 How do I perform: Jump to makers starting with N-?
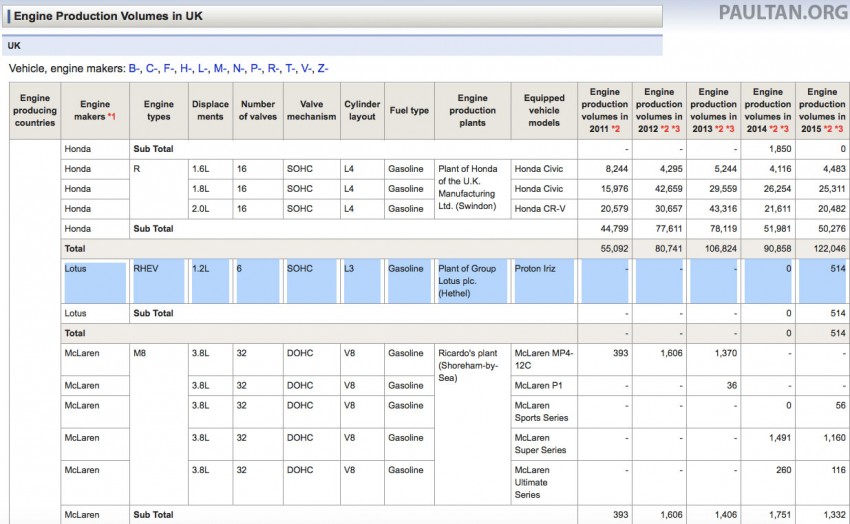pos(239,69)
